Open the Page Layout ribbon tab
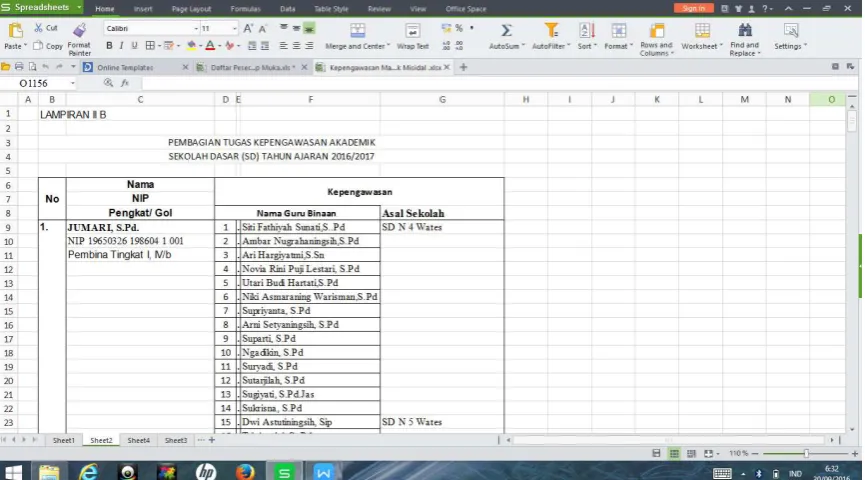The height and width of the screenshot is (480, 865). click(191, 9)
